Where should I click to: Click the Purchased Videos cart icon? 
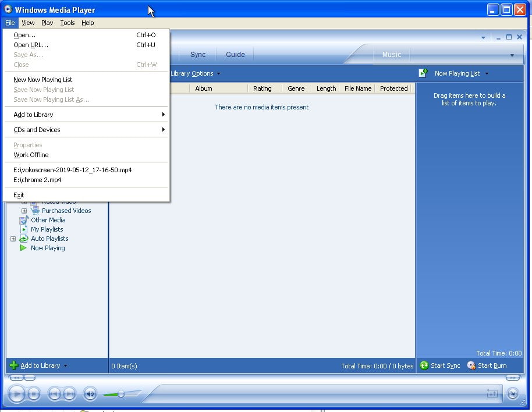(35, 211)
